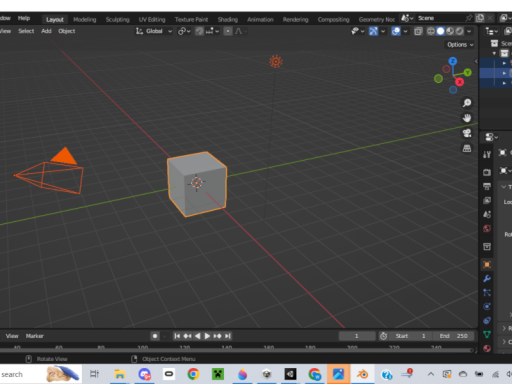Image resolution: width=512 pixels, height=384 pixels.
Task: Click the End frame 250 field
Action: coord(453,336)
